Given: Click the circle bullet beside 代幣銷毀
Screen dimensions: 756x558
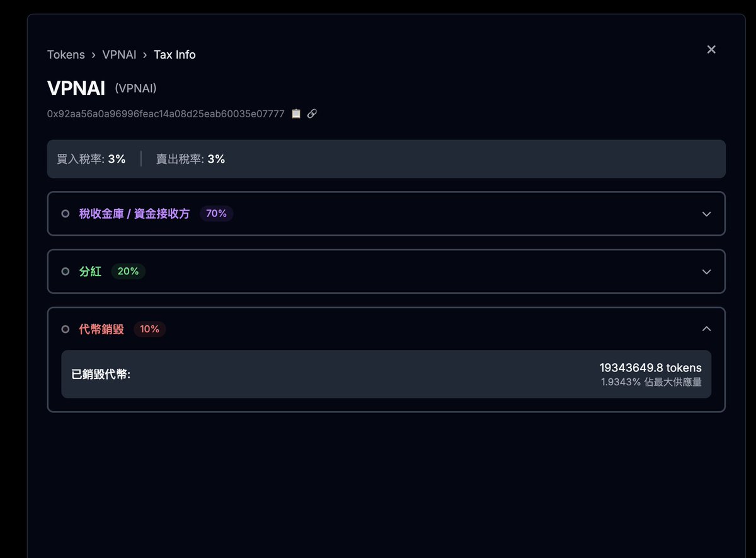Looking at the screenshot, I should pyautogui.click(x=66, y=329).
